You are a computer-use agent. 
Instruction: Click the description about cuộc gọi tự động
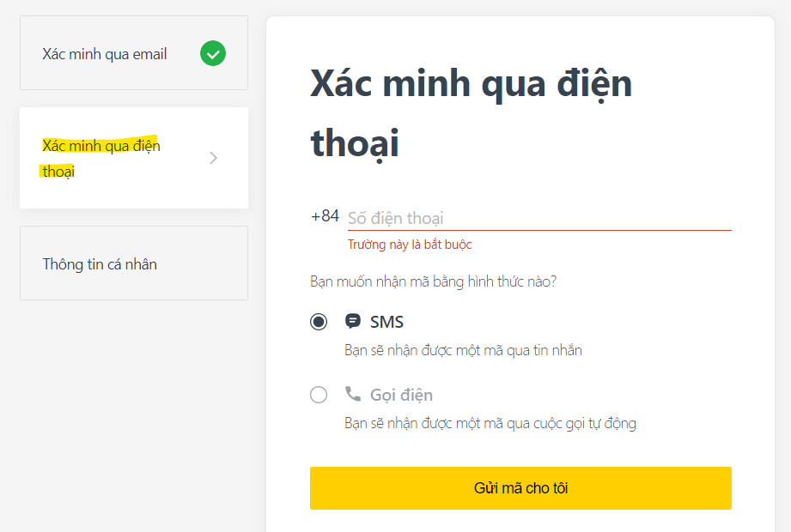coord(490,423)
